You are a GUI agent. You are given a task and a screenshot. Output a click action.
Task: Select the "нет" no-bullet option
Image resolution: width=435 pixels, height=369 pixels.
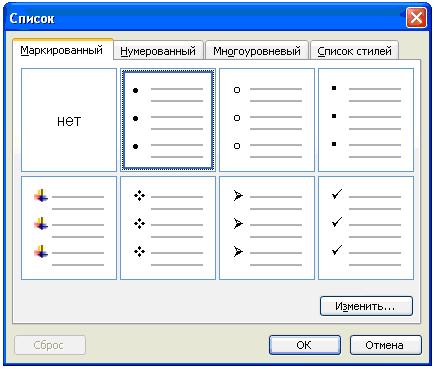69,120
